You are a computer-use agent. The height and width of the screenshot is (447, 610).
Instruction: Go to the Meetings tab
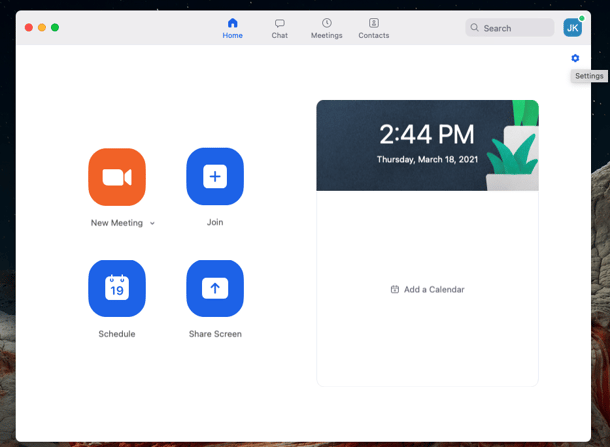[326, 28]
